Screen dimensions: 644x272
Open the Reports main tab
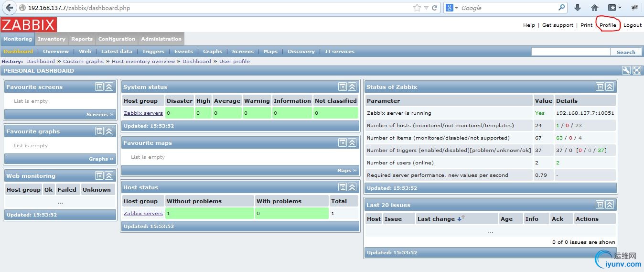click(82, 39)
